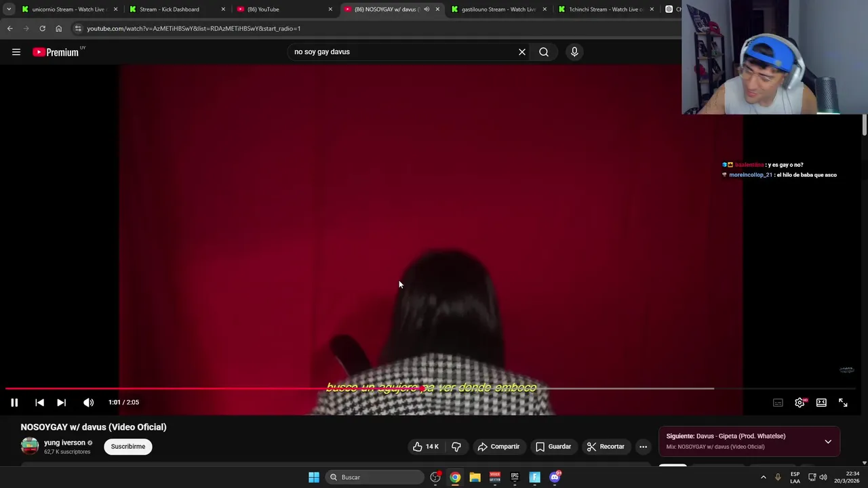Open network status icon in system tray
The height and width of the screenshot is (488, 868).
812,477
